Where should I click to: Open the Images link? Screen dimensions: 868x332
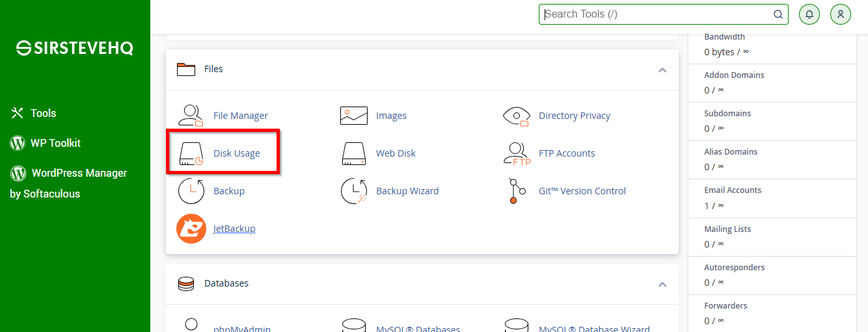(x=391, y=116)
